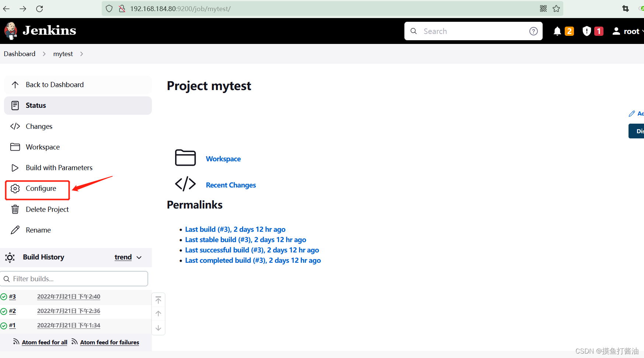Click the orange notification count badge 2

tap(569, 31)
